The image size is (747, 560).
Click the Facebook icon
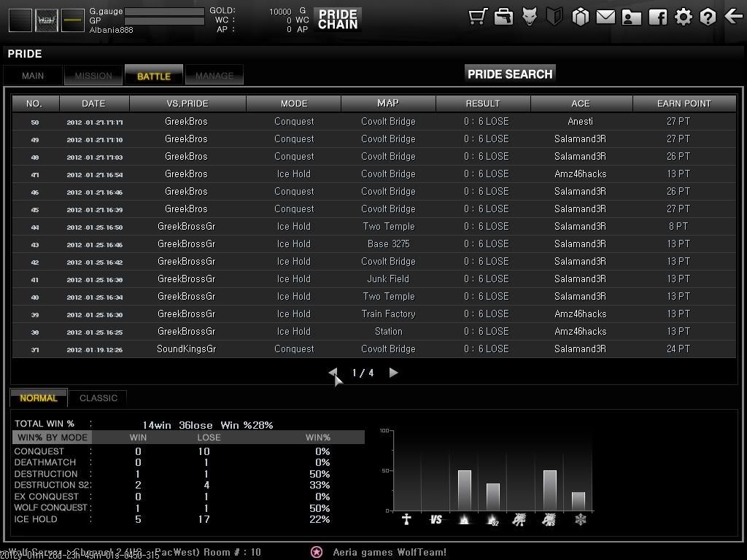click(x=657, y=17)
